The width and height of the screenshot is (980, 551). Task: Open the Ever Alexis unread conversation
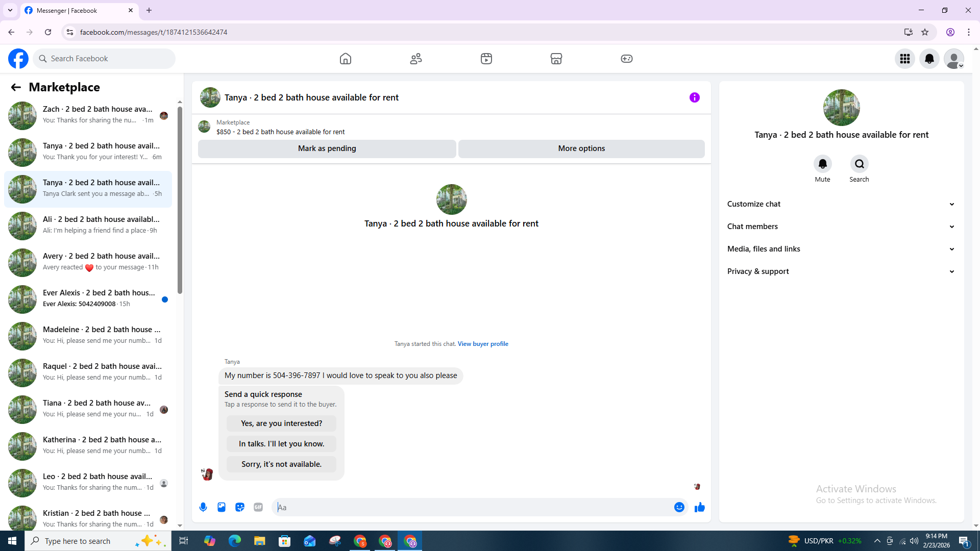[88, 298]
